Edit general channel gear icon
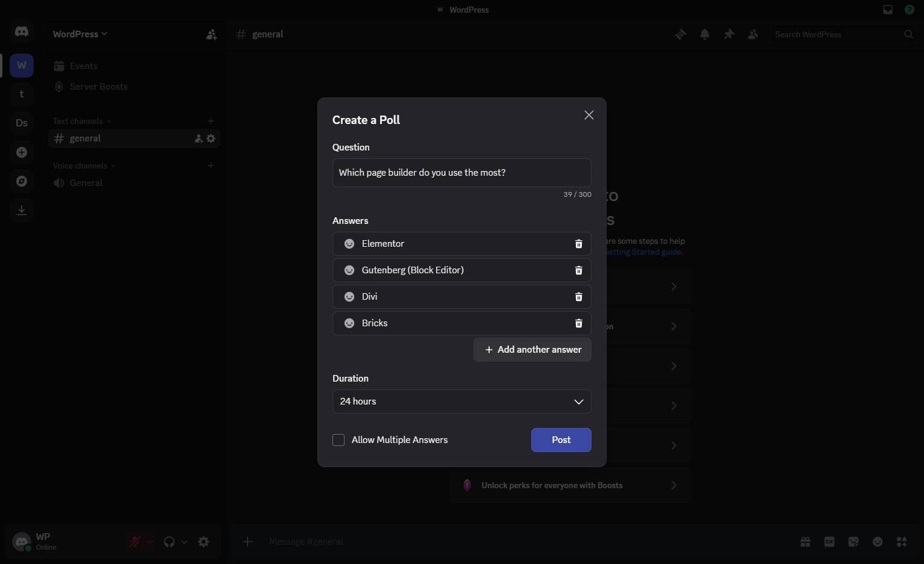Screen dimensions: 924x564 click(x=211, y=138)
